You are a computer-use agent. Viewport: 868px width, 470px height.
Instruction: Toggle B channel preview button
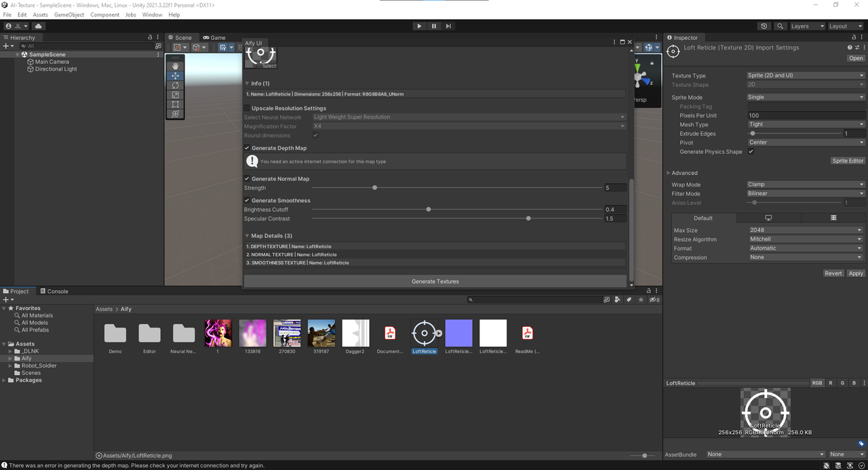point(854,383)
